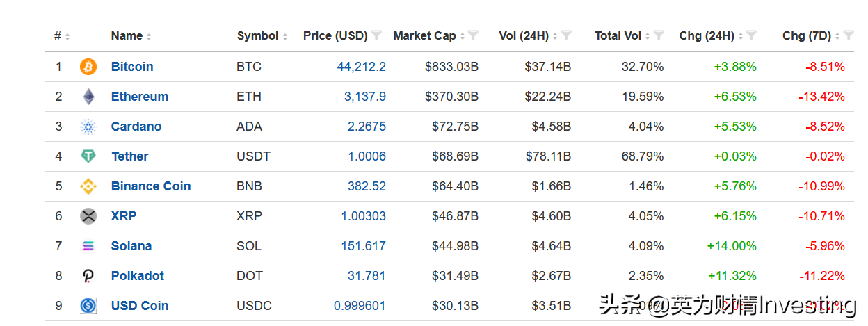This screenshot has width=868, height=326.
Task: Click the Binance Coin logo icon
Action: (x=88, y=186)
